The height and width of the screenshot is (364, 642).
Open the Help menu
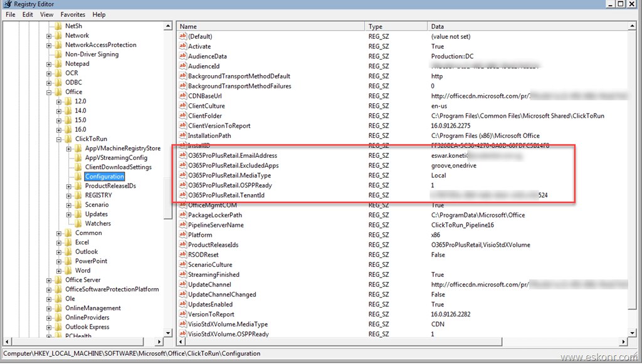coord(98,14)
